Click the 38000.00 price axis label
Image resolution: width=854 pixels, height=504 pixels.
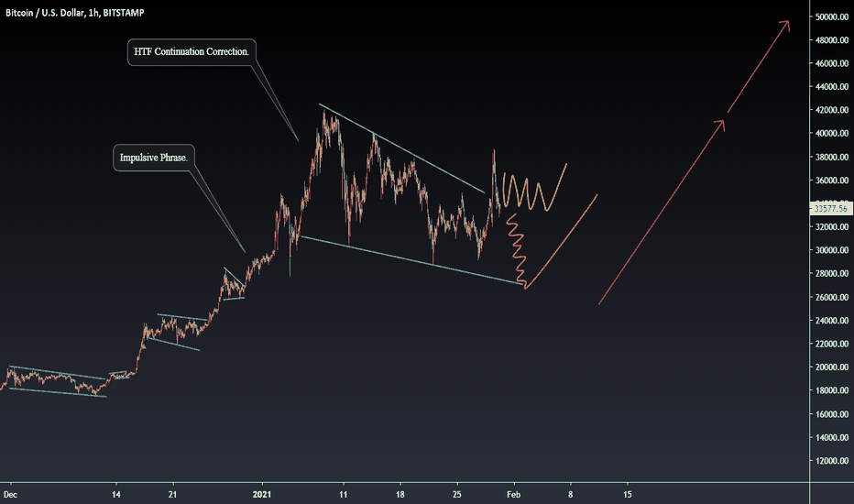coord(832,158)
